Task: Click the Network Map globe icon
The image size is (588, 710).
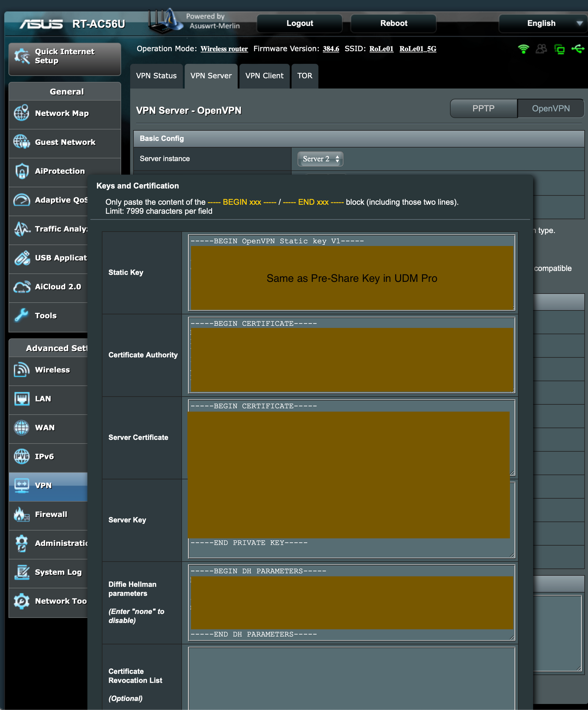Action: [21, 113]
